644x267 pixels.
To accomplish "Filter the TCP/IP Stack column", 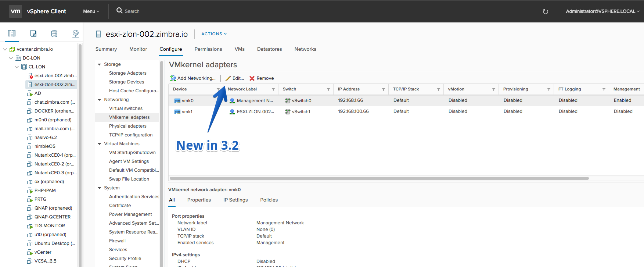I will pos(439,89).
